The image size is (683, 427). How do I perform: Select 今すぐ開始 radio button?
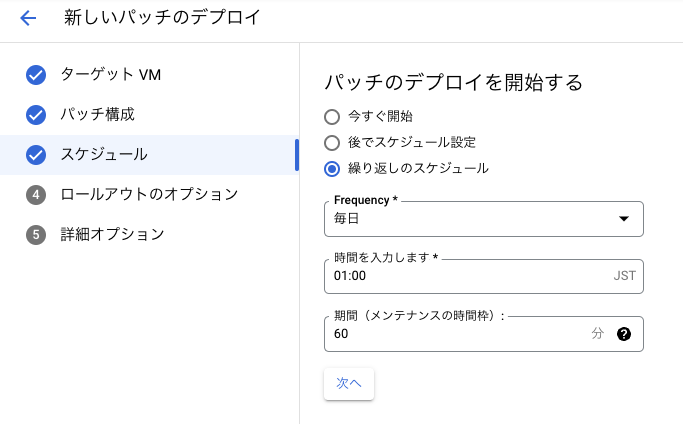tap(332, 117)
